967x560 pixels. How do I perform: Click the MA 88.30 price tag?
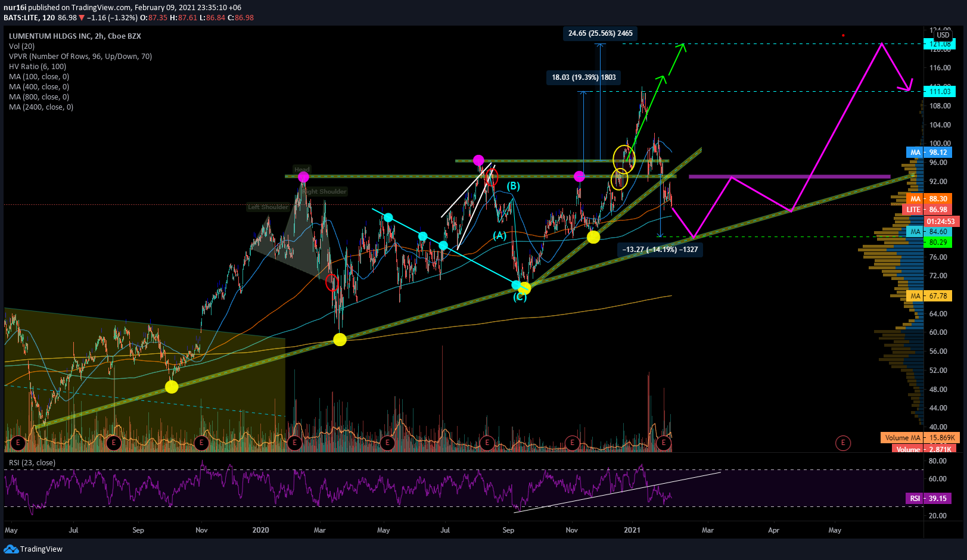pos(929,199)
